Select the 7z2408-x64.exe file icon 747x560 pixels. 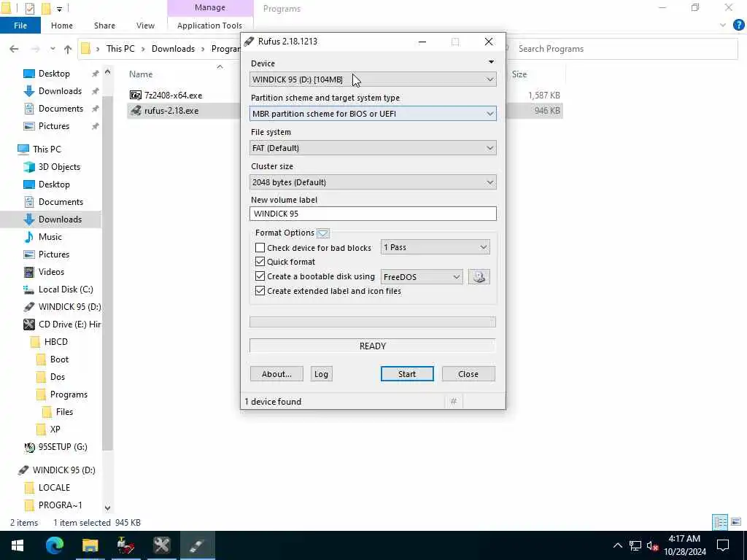(x=136, y=96)
